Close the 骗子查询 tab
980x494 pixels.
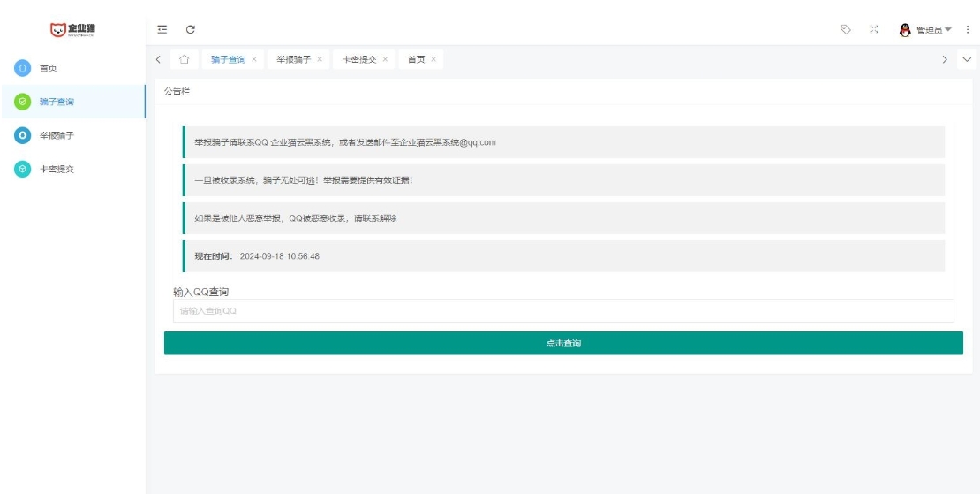[x=254, y=59]
